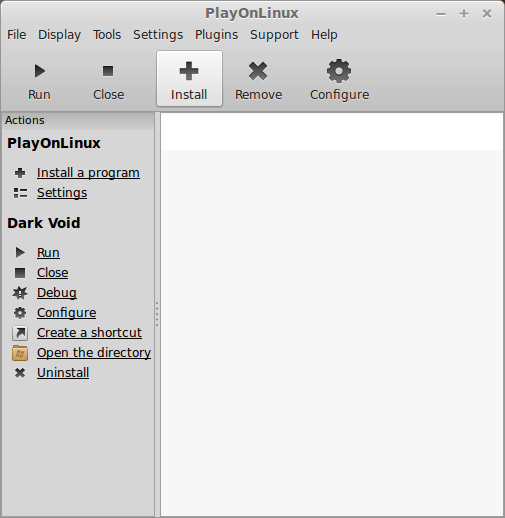Click the Debug link
Viewport: 505px width, 518px height.
click(57, 293)
